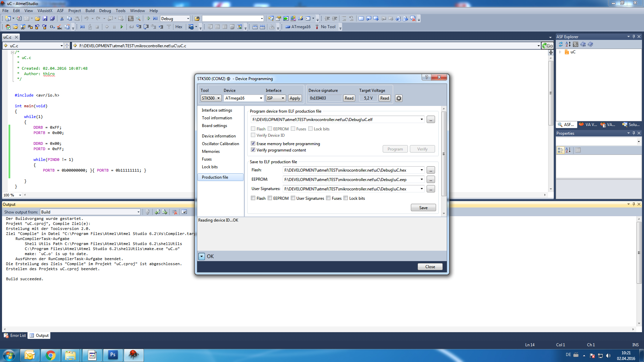Viewport: 644px width, 362px height.
Task: Open the Device ATmega16 dropdown
Action: click(261, 98)
